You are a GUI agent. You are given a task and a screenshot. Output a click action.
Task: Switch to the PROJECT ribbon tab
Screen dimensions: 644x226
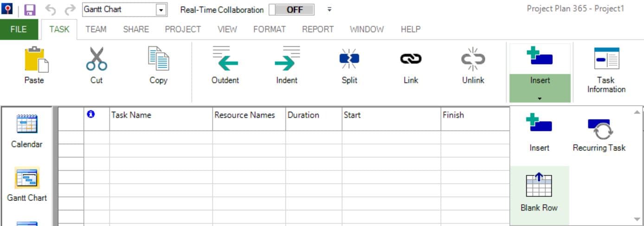[183, 29]
